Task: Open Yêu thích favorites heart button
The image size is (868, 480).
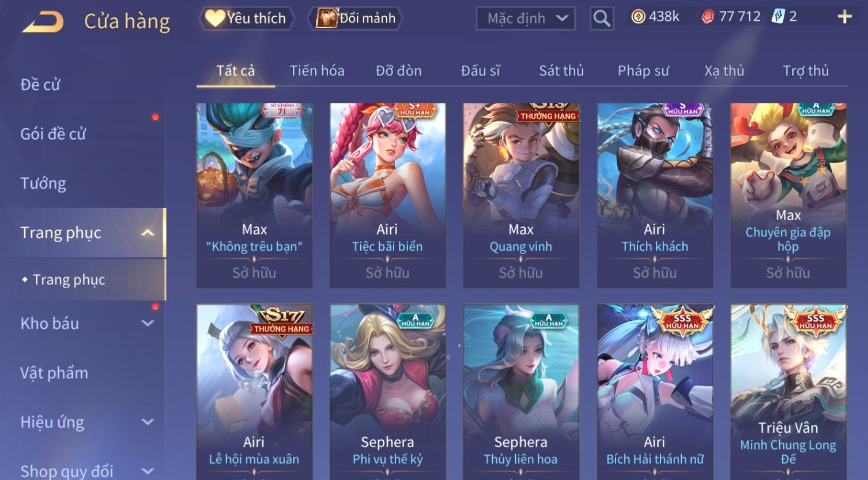Action: (247, 18)
